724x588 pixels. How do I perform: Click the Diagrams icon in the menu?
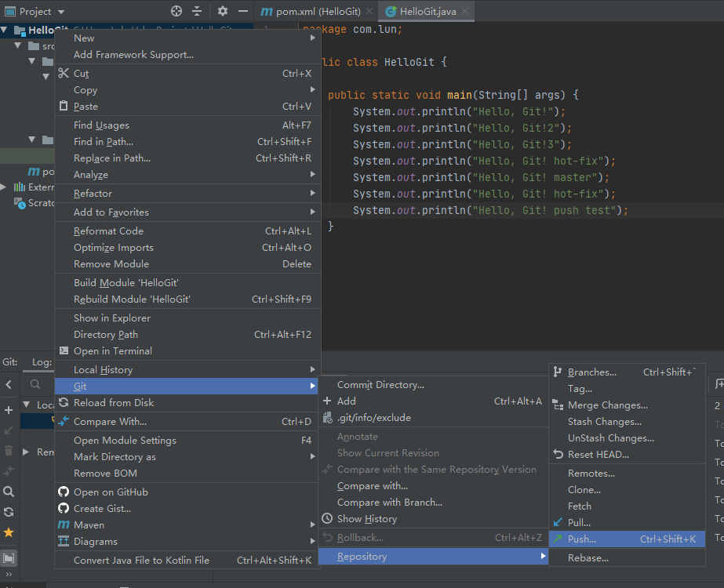(64, 541)
